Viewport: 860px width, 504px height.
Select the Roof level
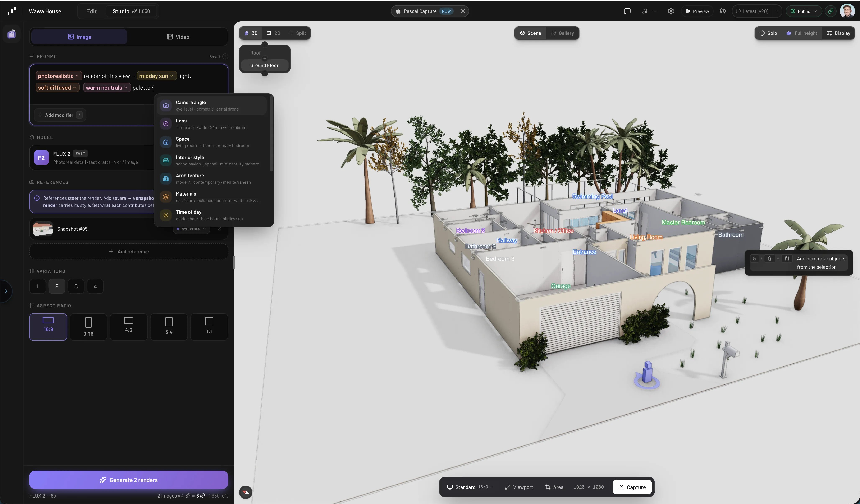pyautogui.click(x=265, y=53)
